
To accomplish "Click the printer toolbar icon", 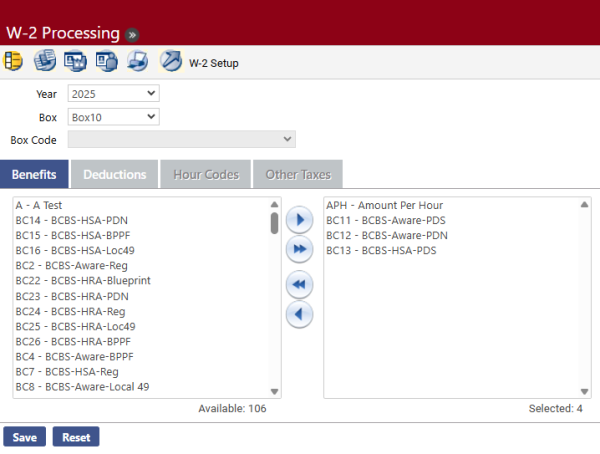I will (138, 61).
